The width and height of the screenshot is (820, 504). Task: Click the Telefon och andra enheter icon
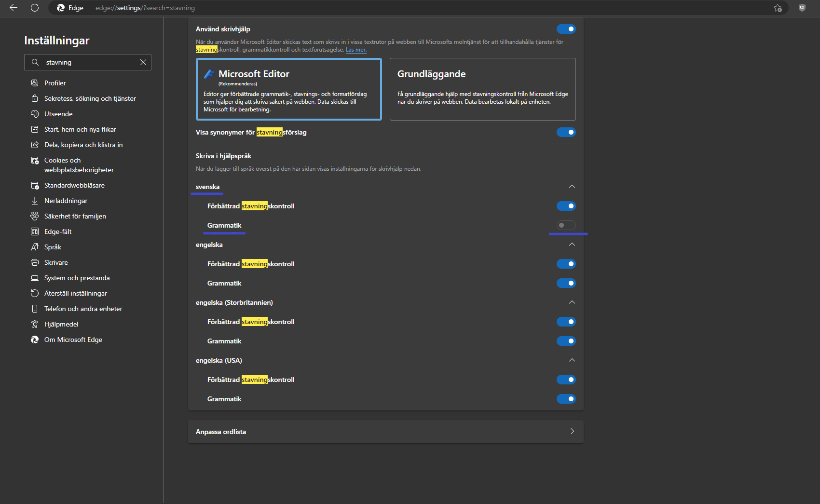tap(35, 309)
